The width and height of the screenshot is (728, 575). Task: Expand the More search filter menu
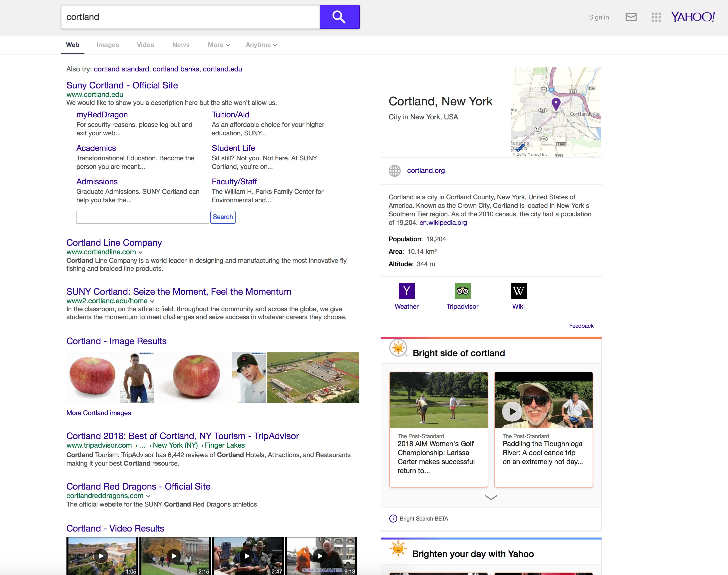click(219, 45)
